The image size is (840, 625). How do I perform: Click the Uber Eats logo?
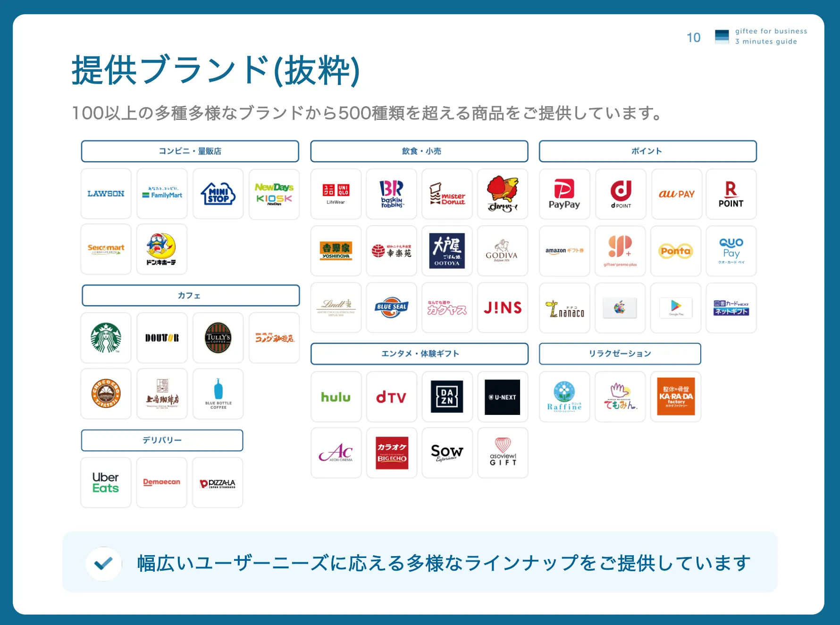[106, 482]
